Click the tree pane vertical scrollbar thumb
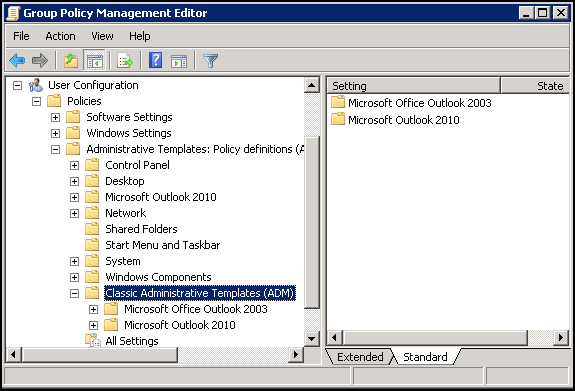Image resolution: width=575 pixels, height=391 pixels. click(312, 223)
